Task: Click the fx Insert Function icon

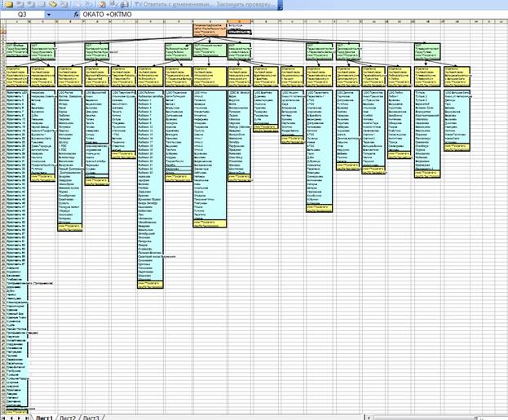Action: 76,15
